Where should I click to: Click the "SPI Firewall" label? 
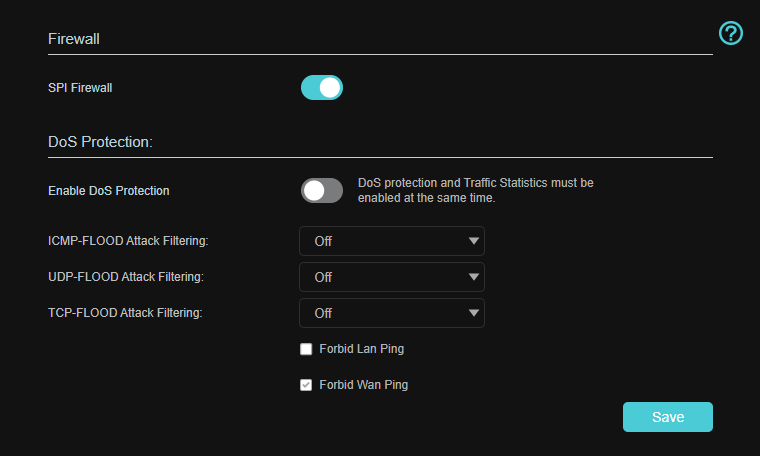80,88
